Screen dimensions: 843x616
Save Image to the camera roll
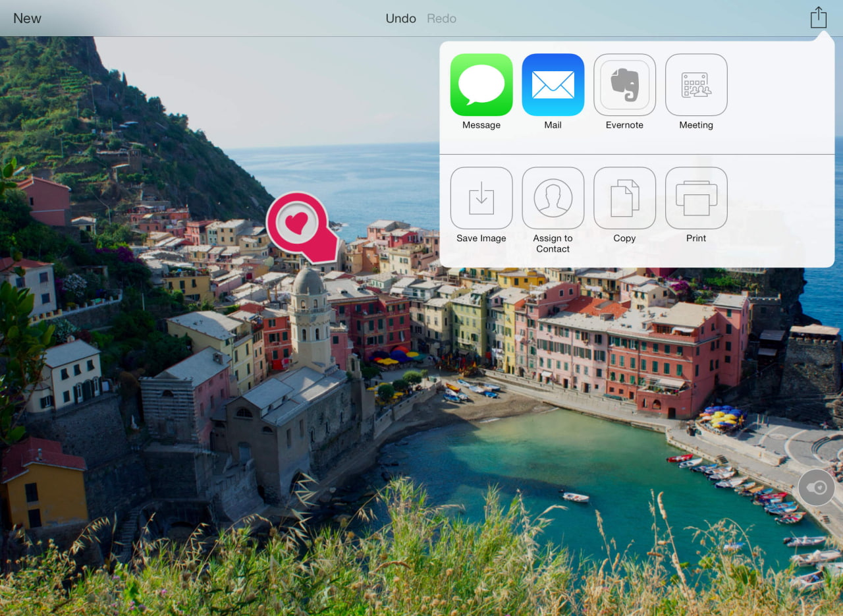pos(480,198)
